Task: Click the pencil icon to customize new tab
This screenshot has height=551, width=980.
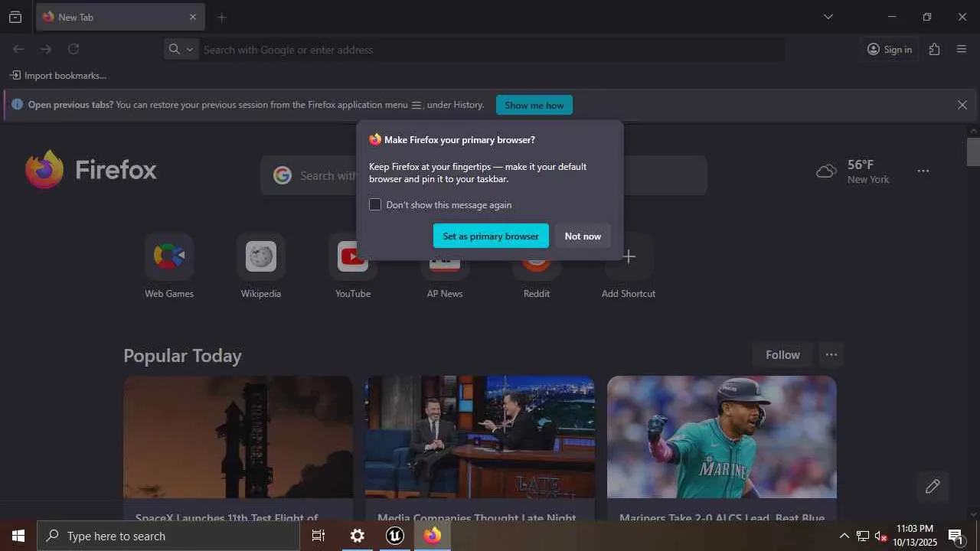Action: (933, 487)
